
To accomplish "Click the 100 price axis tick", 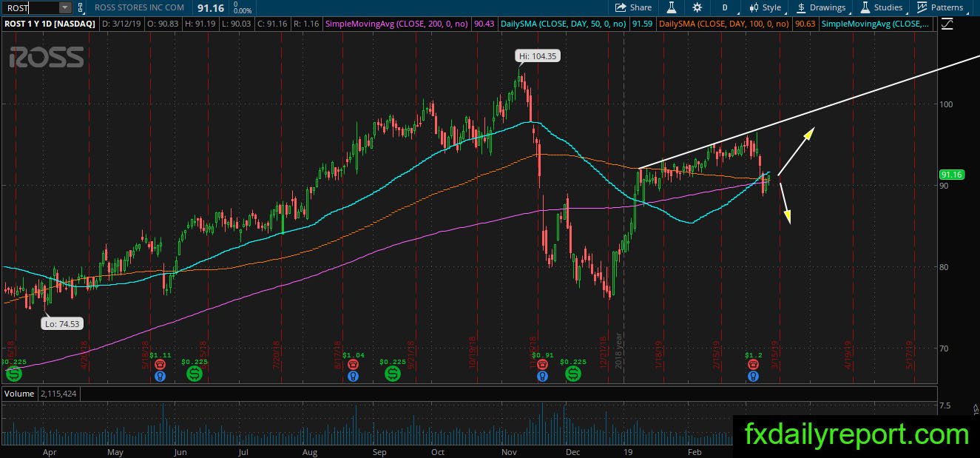I will [946, 104].
